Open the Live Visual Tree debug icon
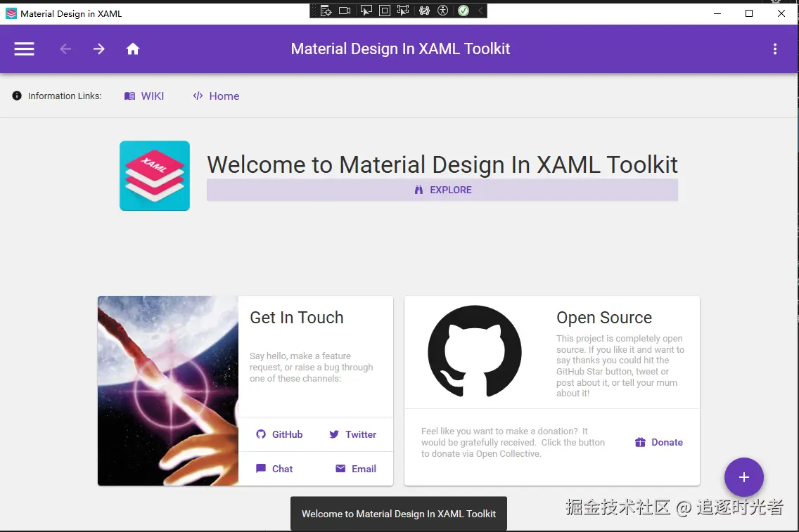The height and width of the screenshot is (532, 799). coord(326,11)
